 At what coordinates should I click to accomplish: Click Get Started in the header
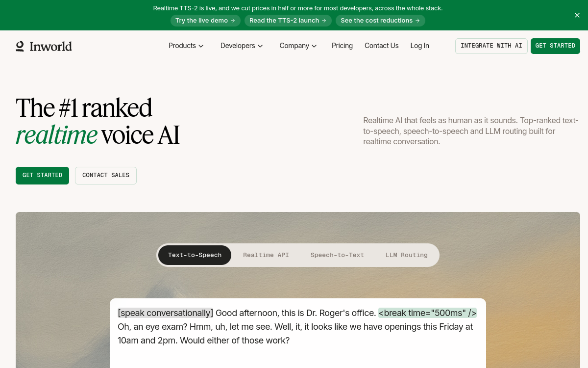[555, 46]
